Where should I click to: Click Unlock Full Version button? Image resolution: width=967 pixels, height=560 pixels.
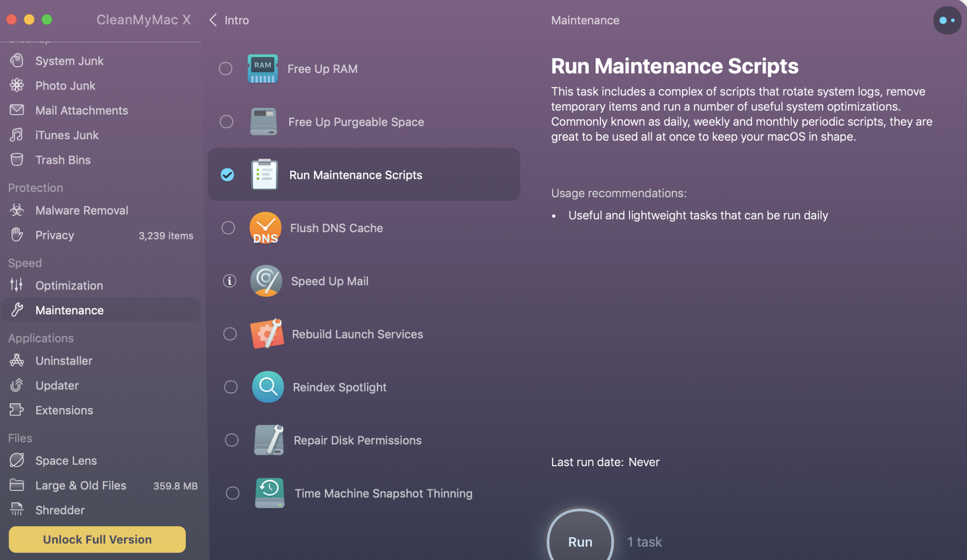coord(97,539)
